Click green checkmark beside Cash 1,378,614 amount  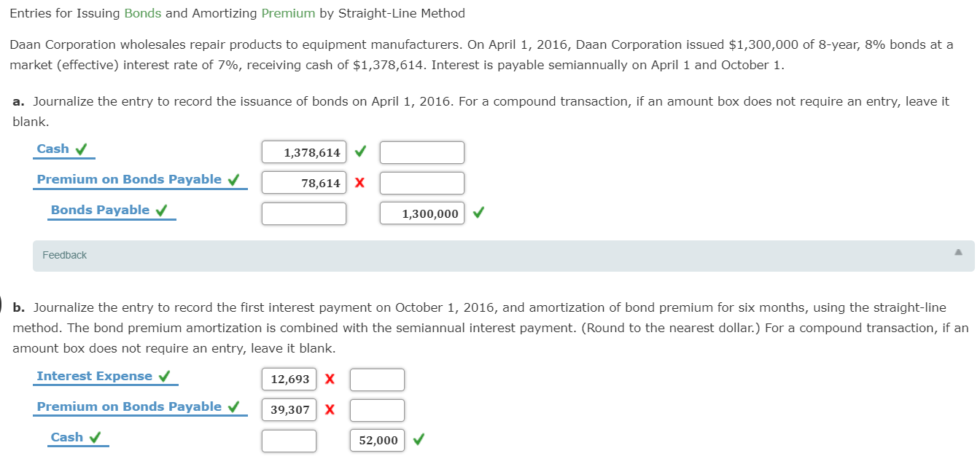361,152
